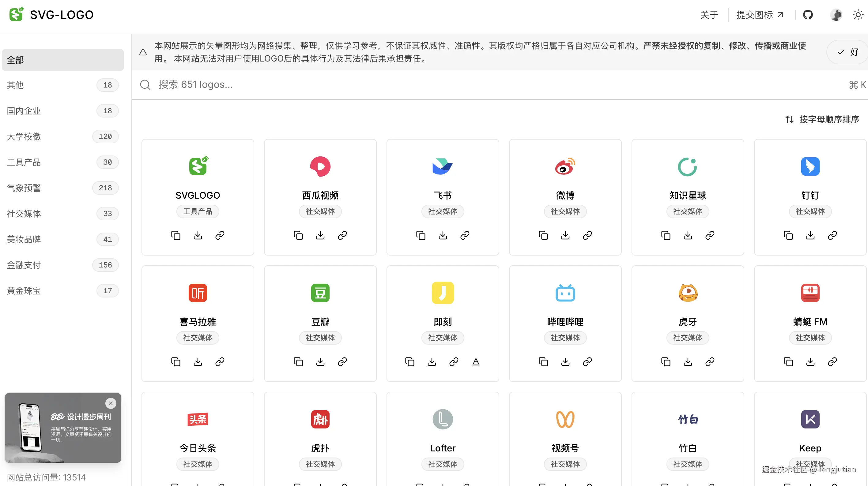This screenshot has height=486, width=868.
Task: Download the 知识星球 logo
Action: (688, 235)
